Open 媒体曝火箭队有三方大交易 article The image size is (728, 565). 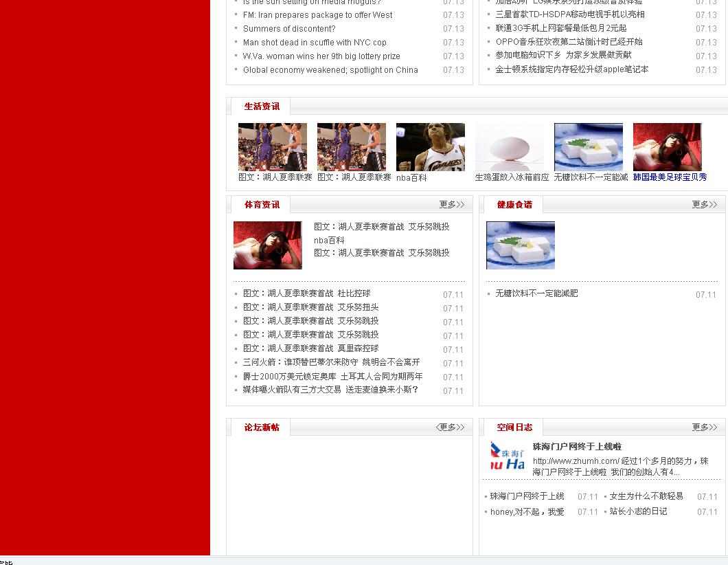[330, 390]
